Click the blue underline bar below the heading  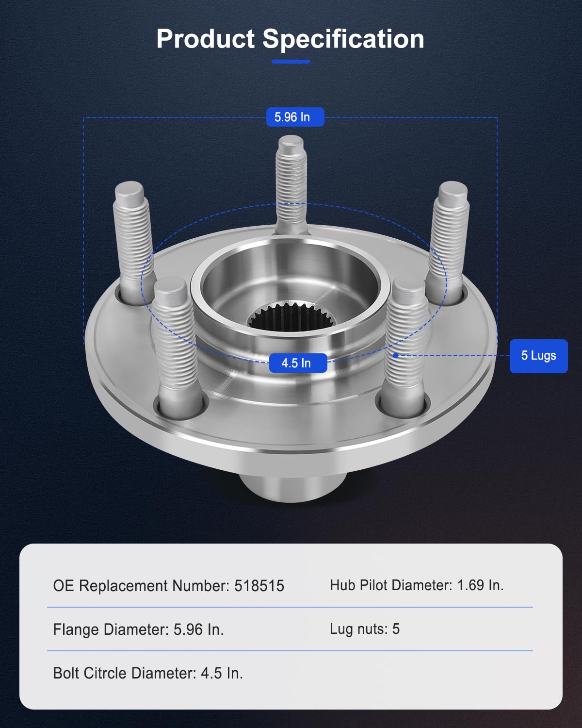pos(291,62)
